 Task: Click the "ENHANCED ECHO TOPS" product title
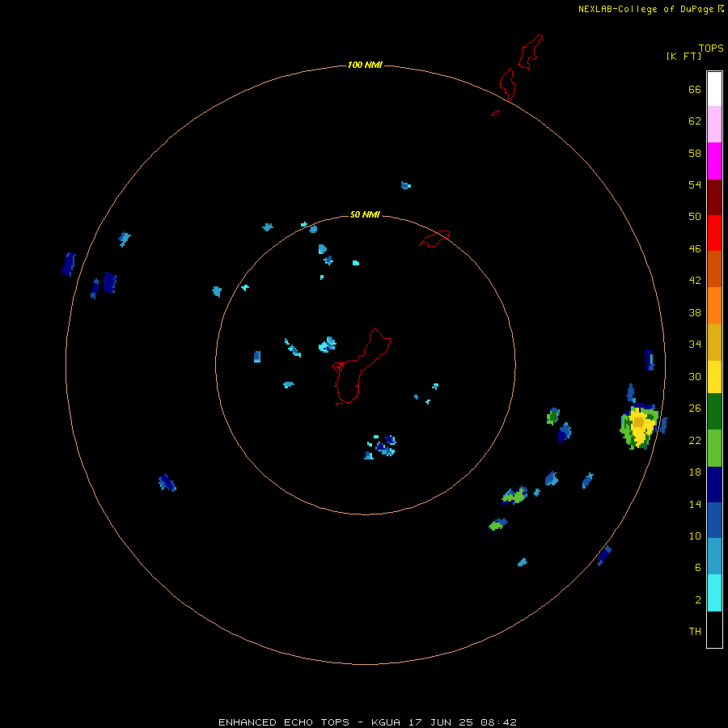point(284,722)
